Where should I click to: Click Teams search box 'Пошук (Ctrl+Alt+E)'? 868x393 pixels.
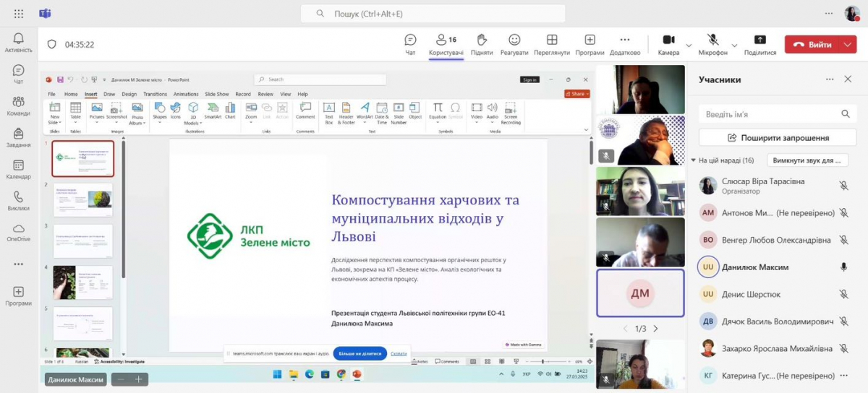[x=433, y=14]
